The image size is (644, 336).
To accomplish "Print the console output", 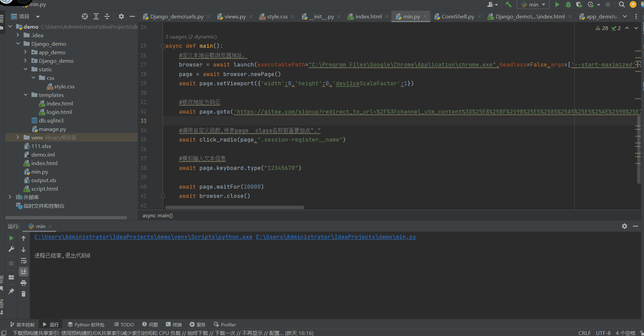I will (x=24, y=283).
